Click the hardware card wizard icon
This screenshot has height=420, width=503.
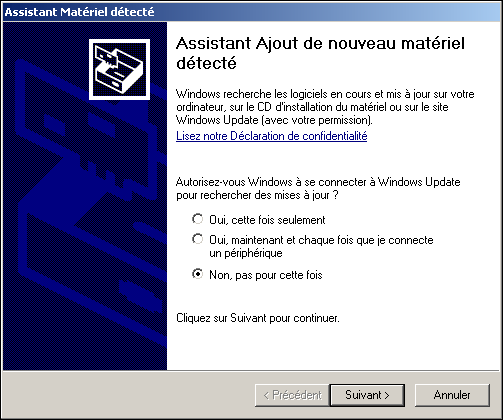(x=119, y=69)
